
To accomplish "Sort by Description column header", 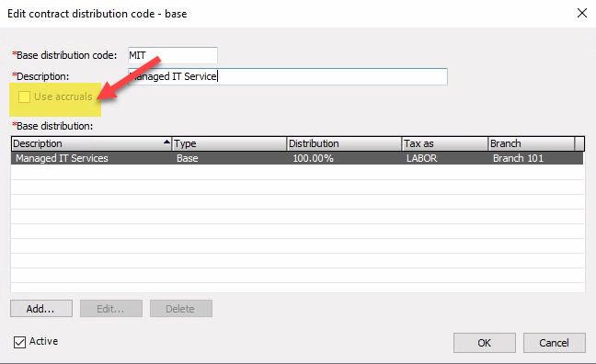I will coord(91,143).
